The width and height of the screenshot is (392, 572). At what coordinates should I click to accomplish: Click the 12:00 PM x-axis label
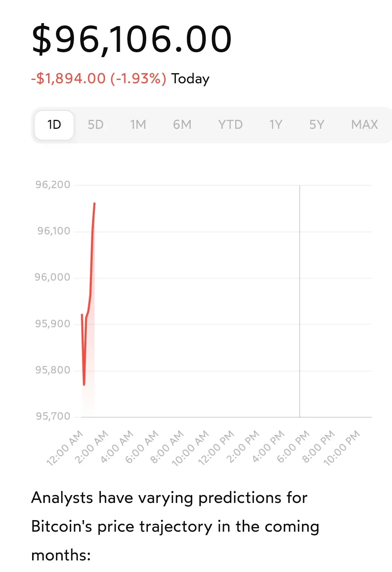tap(216, 447)
